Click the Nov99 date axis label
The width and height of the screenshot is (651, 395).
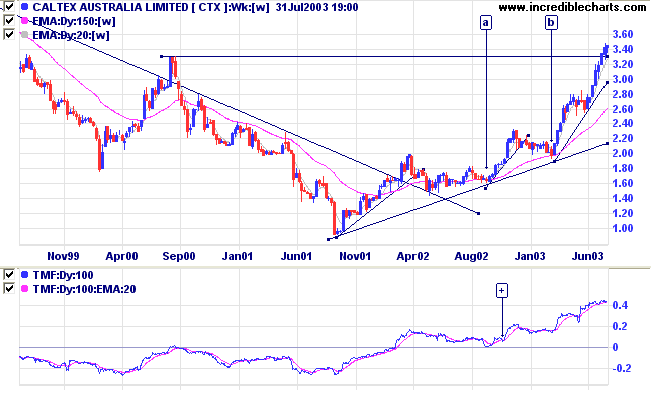point(63,256)
